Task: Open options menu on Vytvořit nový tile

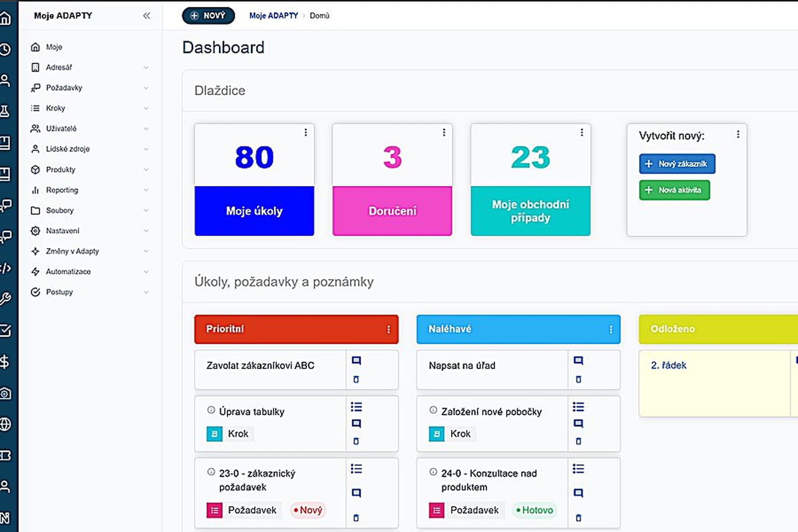Action: coord(738,134)
